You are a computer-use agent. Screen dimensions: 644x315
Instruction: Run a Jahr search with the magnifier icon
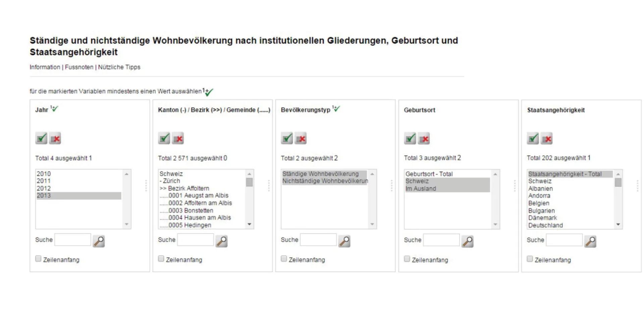pyautogui.click(x=99, y=241)
